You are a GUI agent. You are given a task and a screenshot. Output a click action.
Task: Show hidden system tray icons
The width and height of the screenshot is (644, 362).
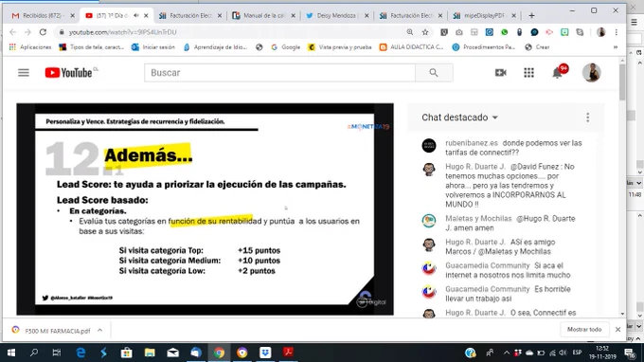point(507,353)
